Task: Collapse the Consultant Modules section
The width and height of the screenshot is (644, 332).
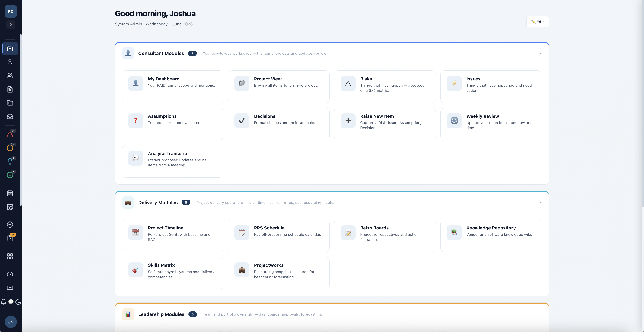Action: click(x=541, y=54)
